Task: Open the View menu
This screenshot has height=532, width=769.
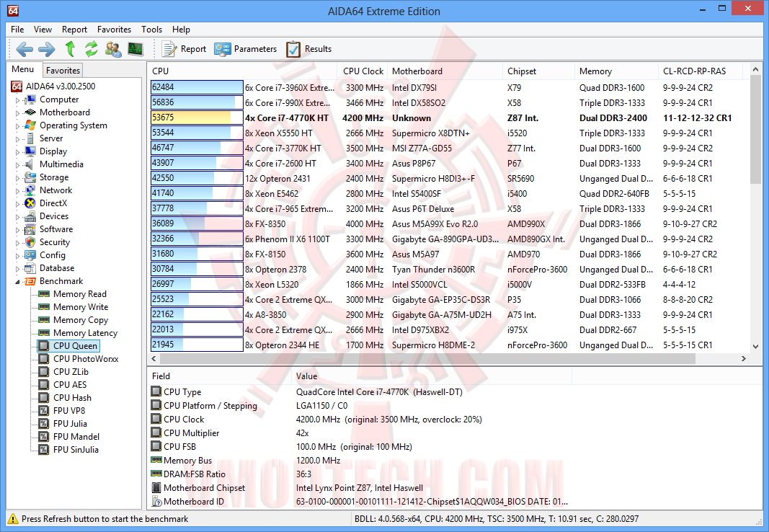Action: pos(43,30)
